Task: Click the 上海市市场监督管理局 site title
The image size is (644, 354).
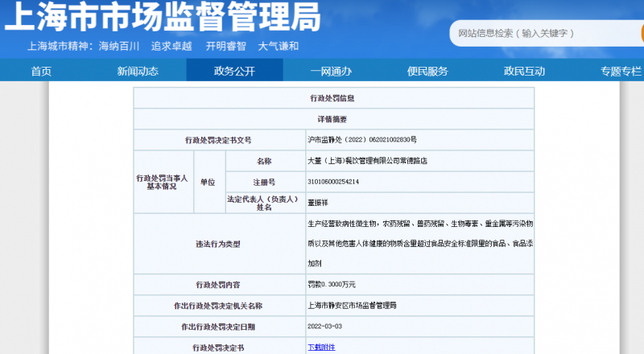Action: pos(163,17)
